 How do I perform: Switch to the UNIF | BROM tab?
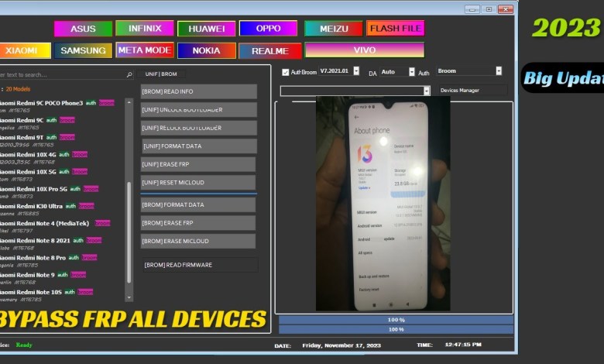pyautogui.click(x=161, y=74)
